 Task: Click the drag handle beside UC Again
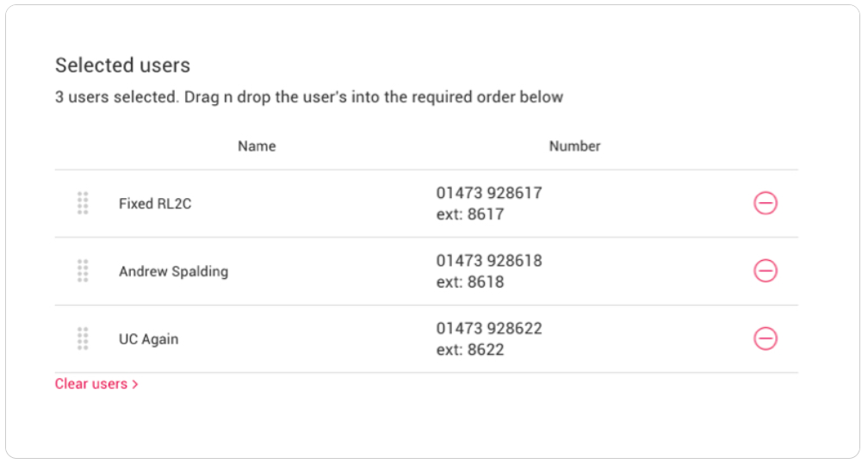click(x=83, y=338)
